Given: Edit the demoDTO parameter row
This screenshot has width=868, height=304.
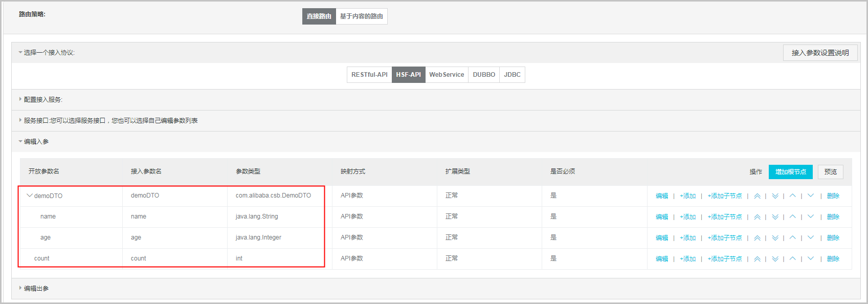Looking at the screenshot, I should click(662, 196).
